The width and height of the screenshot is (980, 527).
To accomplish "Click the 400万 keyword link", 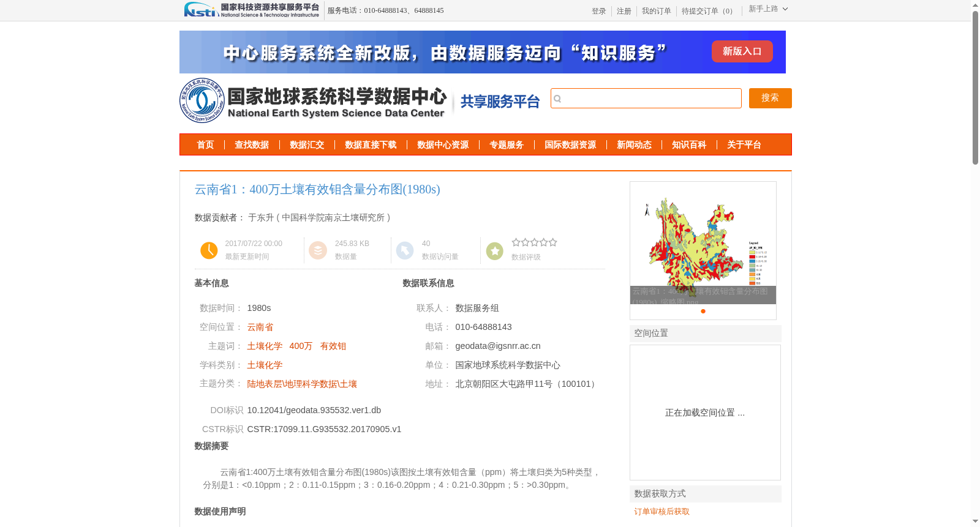I will (301, 346).
